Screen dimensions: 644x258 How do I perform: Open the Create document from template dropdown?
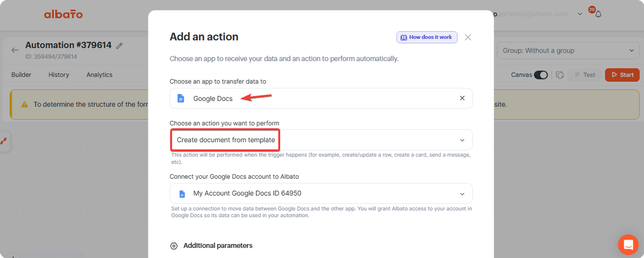(321, 139)
